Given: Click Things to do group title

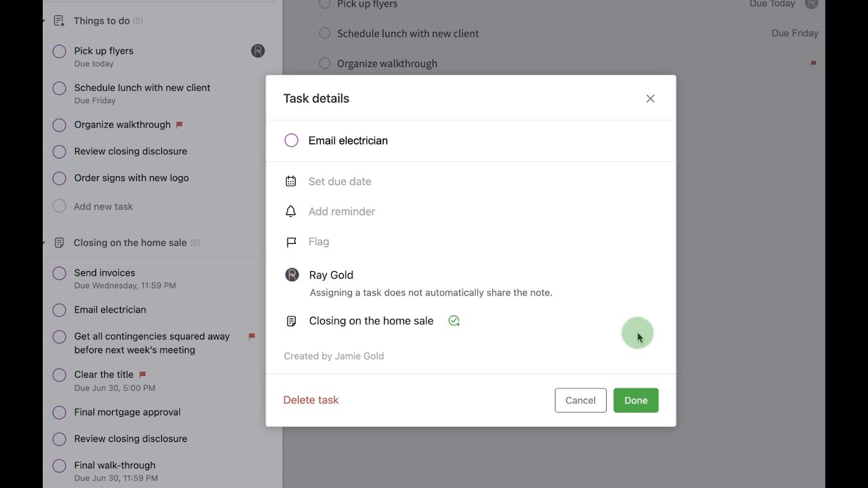Looking at the screenshot, I should (x=102, y=21).
